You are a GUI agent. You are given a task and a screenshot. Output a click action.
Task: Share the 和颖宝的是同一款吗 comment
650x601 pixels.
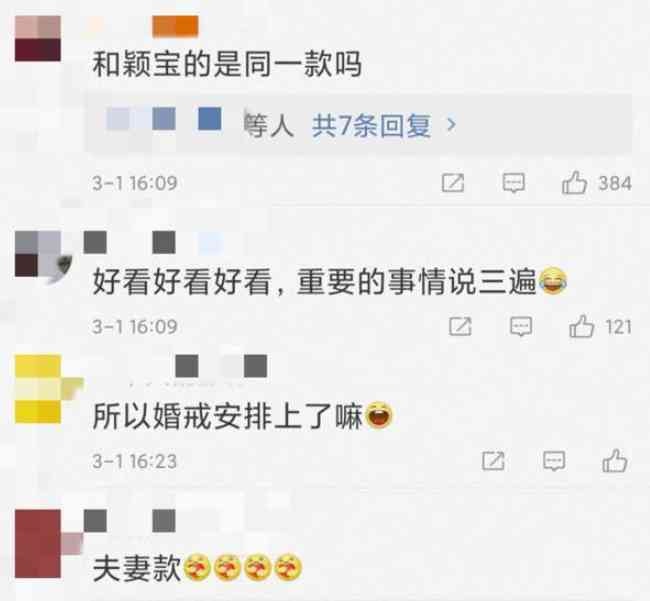(x=453, y=183)
